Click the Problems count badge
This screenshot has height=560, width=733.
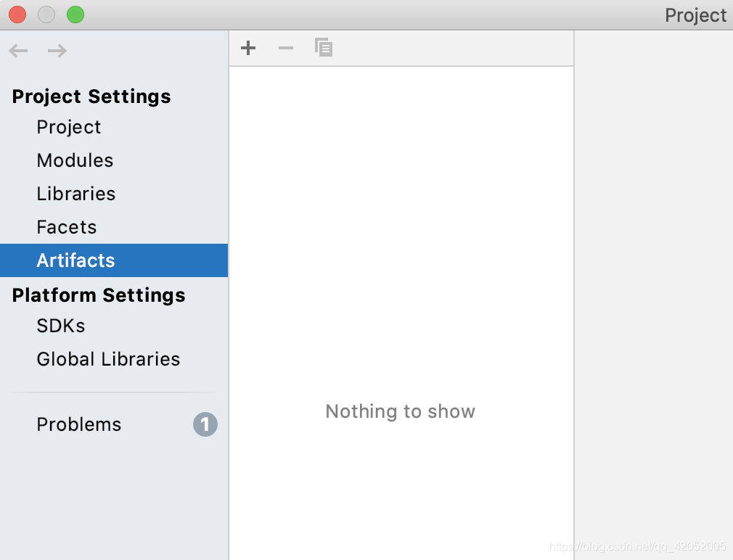(x=205, y=424)
